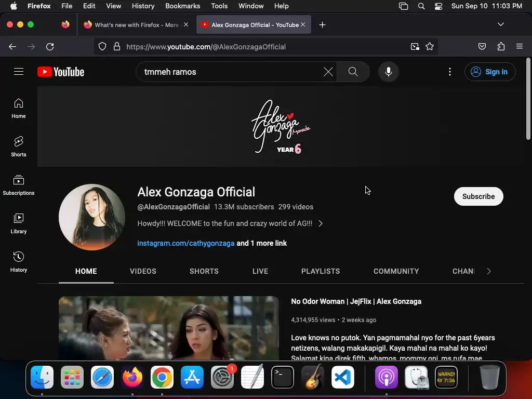Click the Sign in button

click(490, 72)
